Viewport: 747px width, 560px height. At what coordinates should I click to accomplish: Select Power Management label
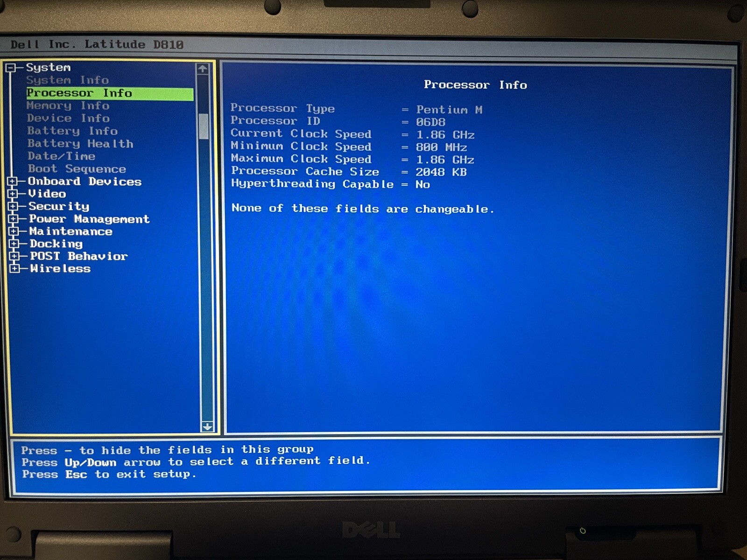click(89, 219)
